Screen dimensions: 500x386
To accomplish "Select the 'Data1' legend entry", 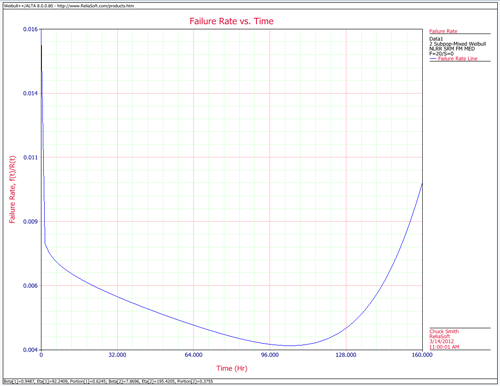I will pyautogui.click(x=436, y=39).
